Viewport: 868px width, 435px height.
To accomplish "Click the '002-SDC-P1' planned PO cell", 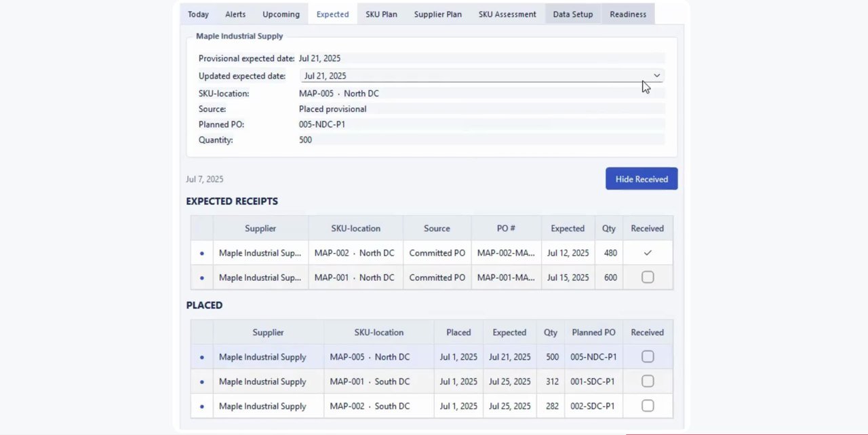I will coord(593,406).
